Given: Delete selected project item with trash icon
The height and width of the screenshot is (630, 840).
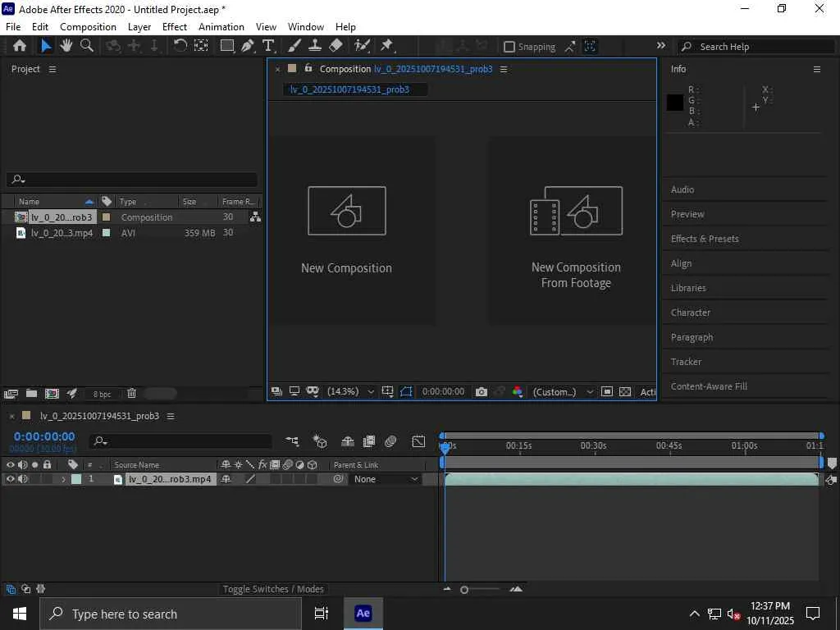Looking at the screenshot, I should pyautogui.click(x=132, y=394).
